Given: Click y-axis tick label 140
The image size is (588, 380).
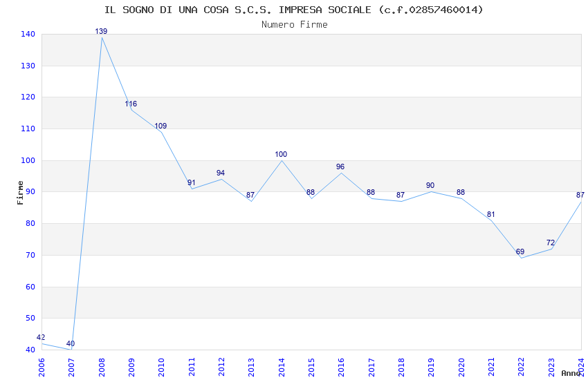Looking at the screenshot, I should pyautogui.click(x=28, y=34).
